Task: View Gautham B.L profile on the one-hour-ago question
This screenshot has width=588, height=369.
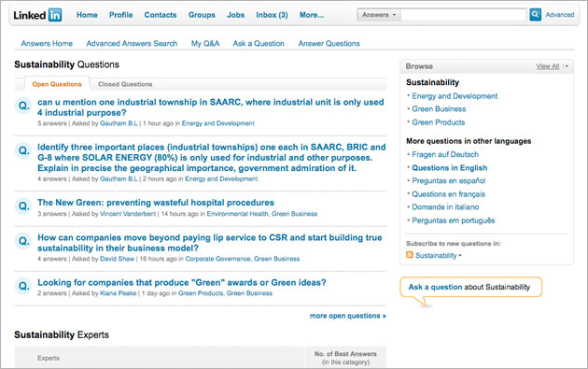Action: pos(119,123)
